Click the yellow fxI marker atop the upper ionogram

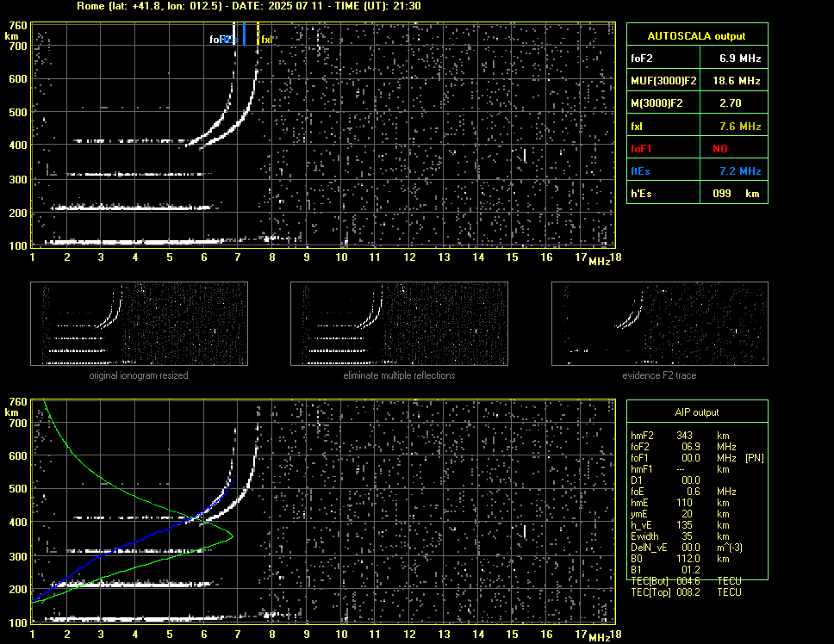258,34
